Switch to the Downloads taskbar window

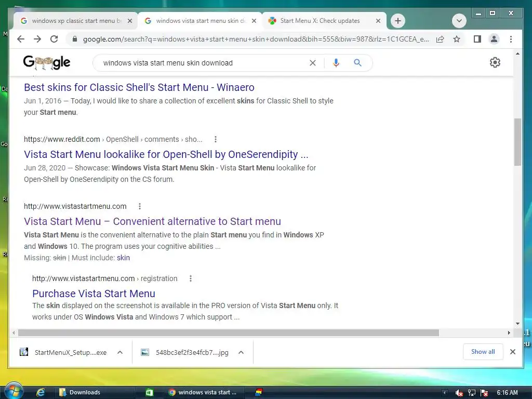[96, 393]
